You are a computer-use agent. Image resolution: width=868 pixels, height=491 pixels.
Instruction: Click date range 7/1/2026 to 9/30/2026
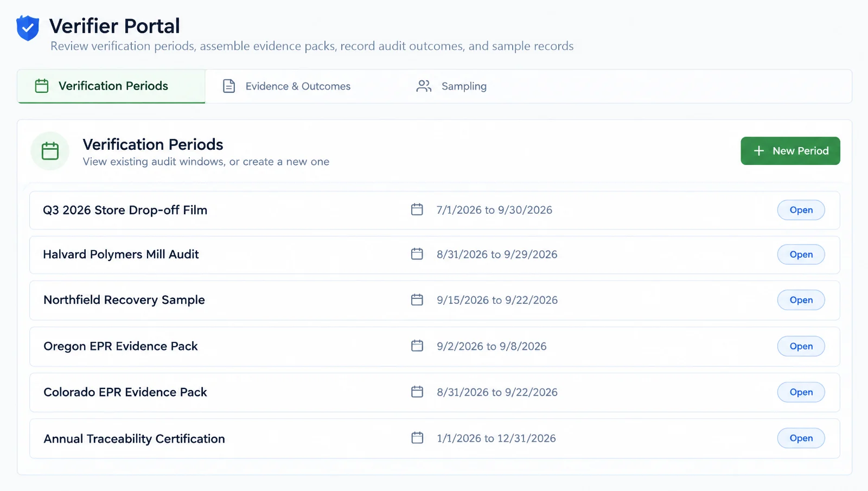[494, 210]
